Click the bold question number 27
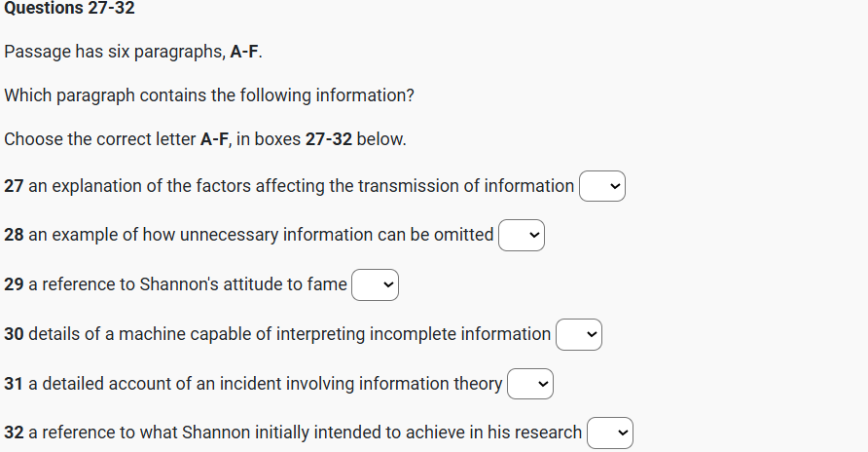This screenshot has width=868, height=452. [x=14, y=186]
